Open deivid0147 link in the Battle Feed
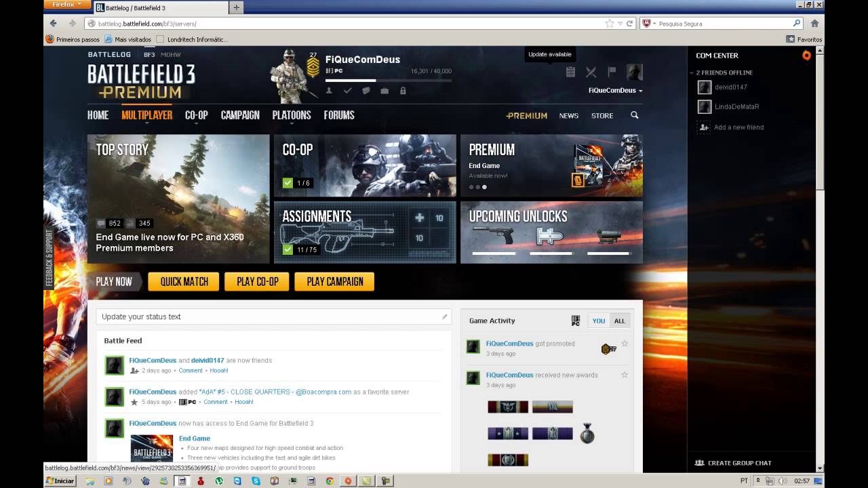Image resolution: width=868 pixels, height=488 pixels. [x=208, y=361]
